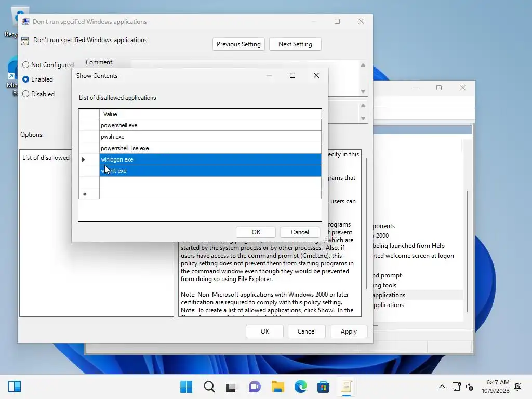532x399 pixels.
Task: Click the row header beside powershell.exe
Action: (89, 125)
